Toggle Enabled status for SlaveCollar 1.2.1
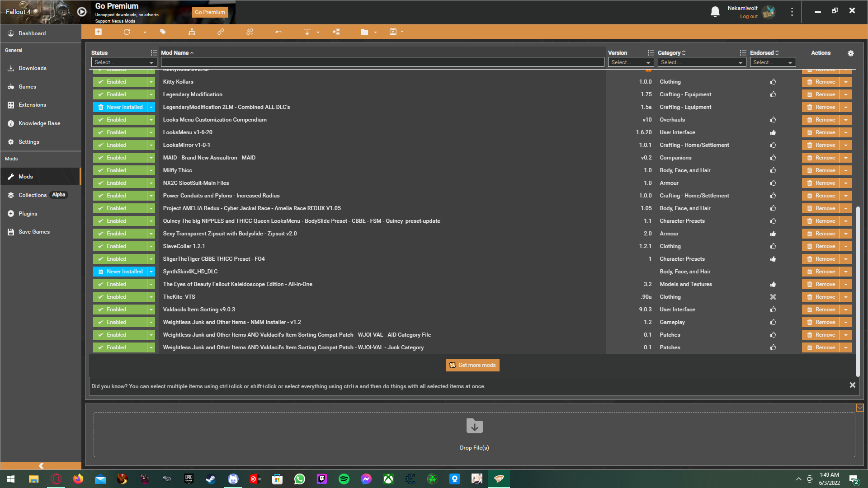Image resolution: width=868 pixels, height=488 pixels. (x=120, y=246)
